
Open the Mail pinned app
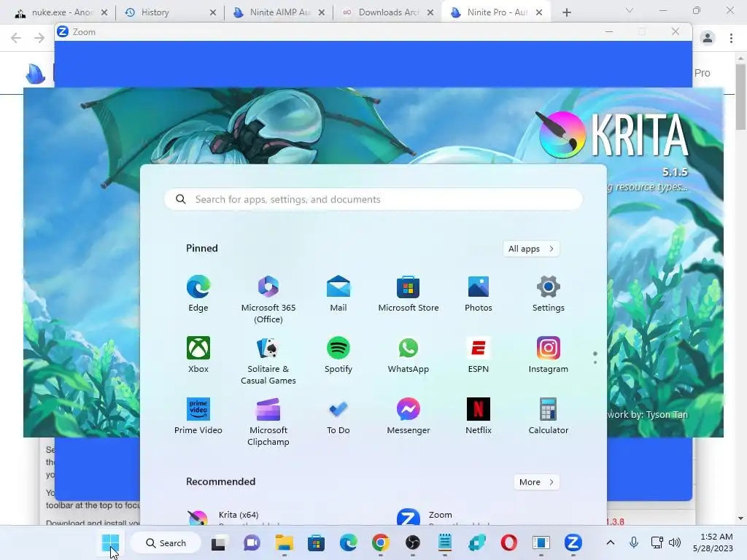coord(338,293)
